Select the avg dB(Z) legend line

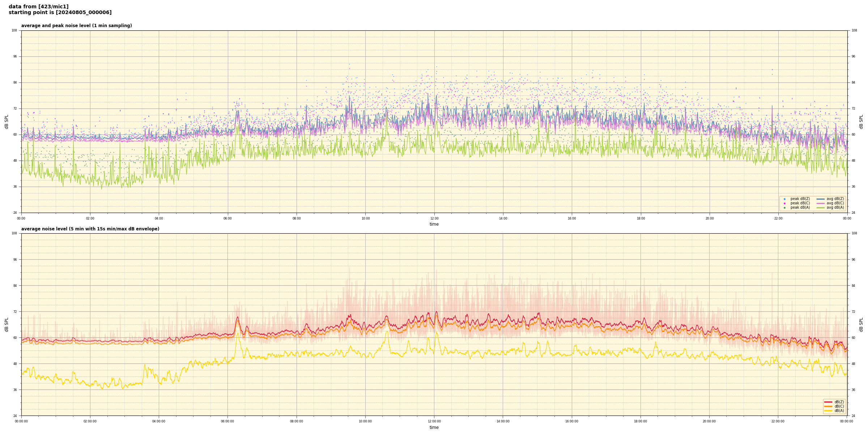click(x=820, y=199)
